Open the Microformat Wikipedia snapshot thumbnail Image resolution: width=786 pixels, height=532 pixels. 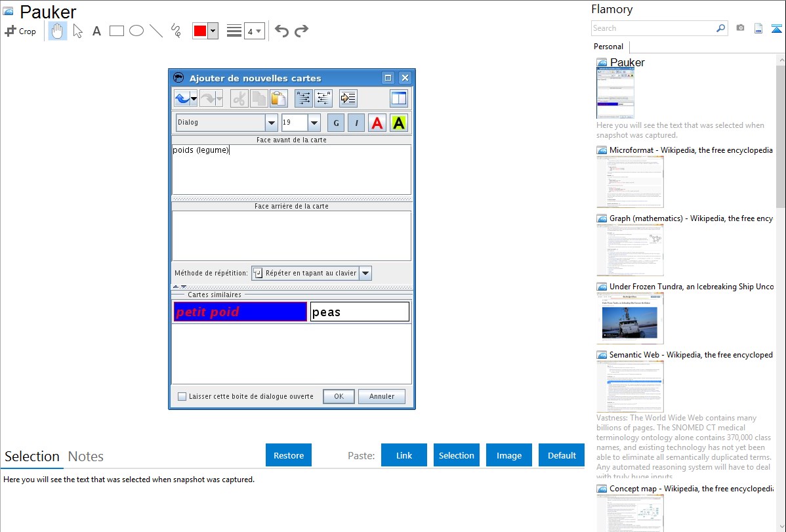630,182
